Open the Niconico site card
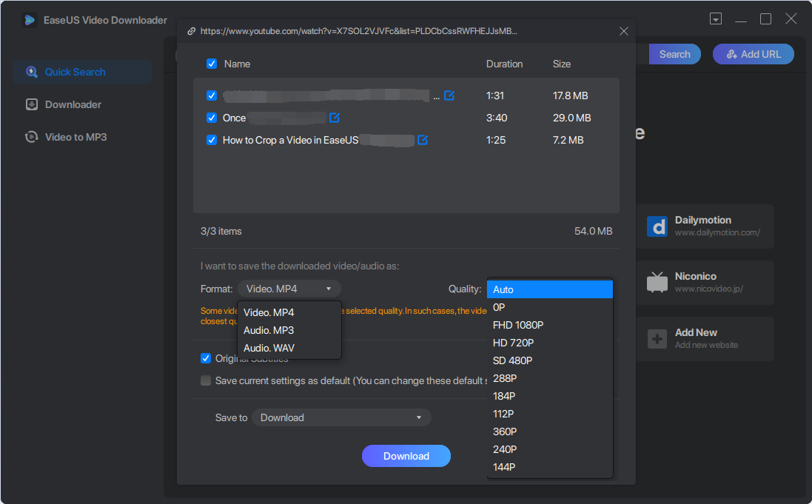This screenshot has width=812, height=504. pyautogui.click(x=705, y=282)
